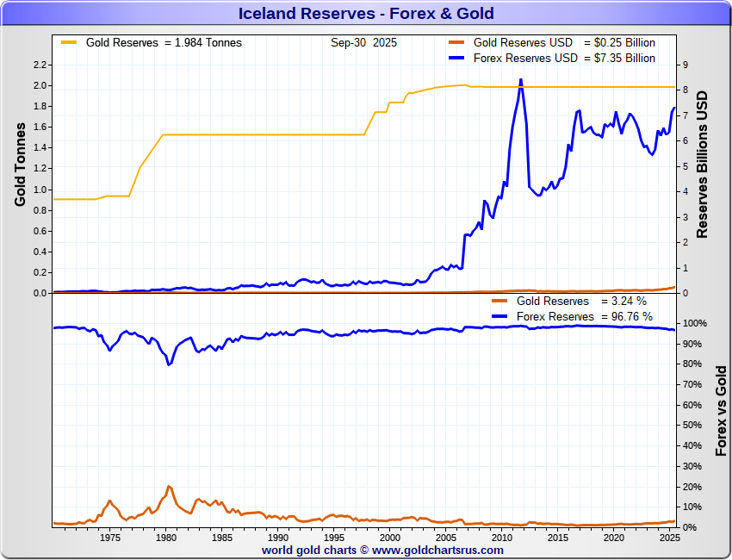Click the 3 tick on Billions USD axis
This screenshot has height=560, width=732.
coord(685,217)
